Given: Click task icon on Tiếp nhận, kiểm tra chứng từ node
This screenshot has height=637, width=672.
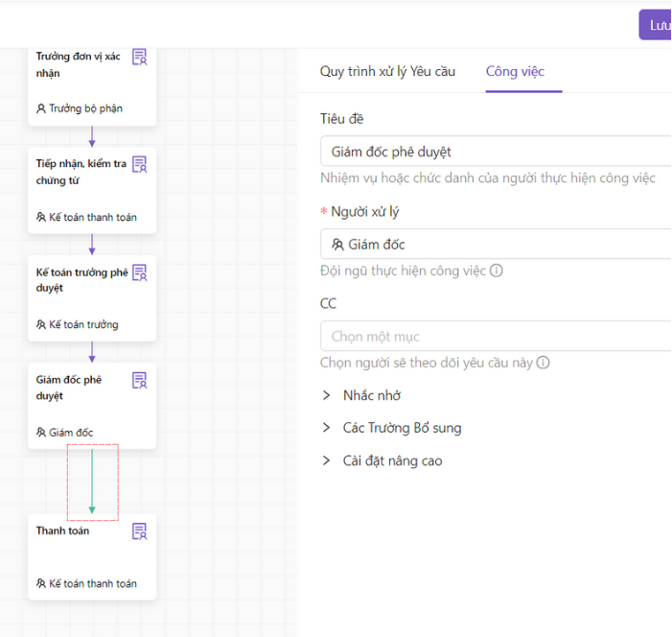Looking at the screenshot, I should pos(140,165).
